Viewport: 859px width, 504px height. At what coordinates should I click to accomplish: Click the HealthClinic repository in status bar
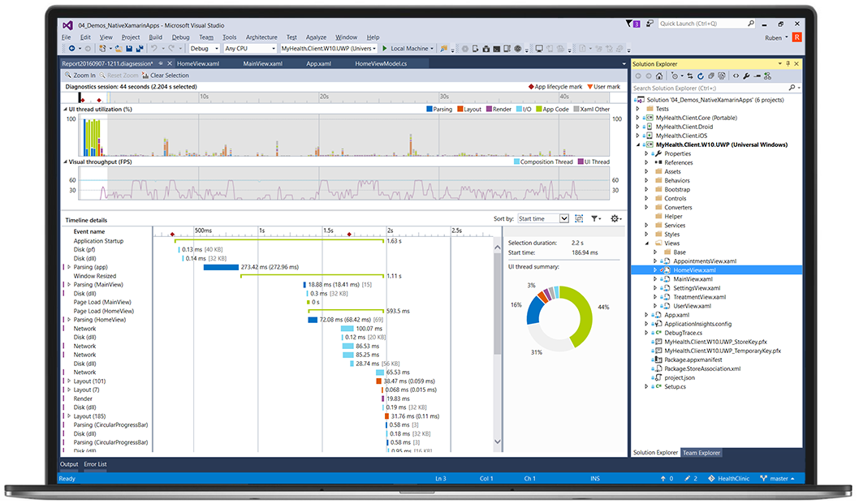click(728, 478)
